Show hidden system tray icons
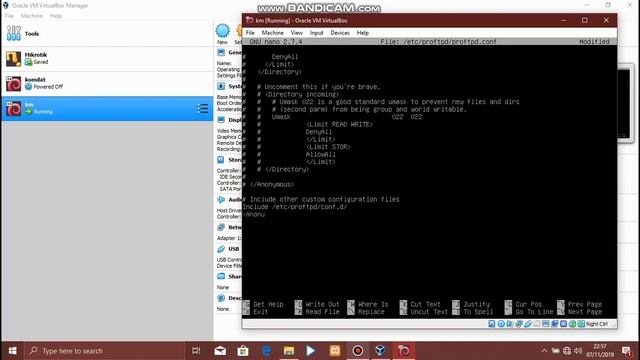This screenshot has height=360, width=640. point(544,351)
